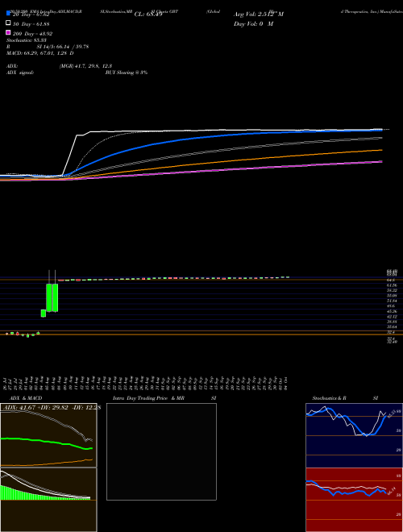Click the ADX: 41.67 +DY -DY readout

(x=52, y=408)
